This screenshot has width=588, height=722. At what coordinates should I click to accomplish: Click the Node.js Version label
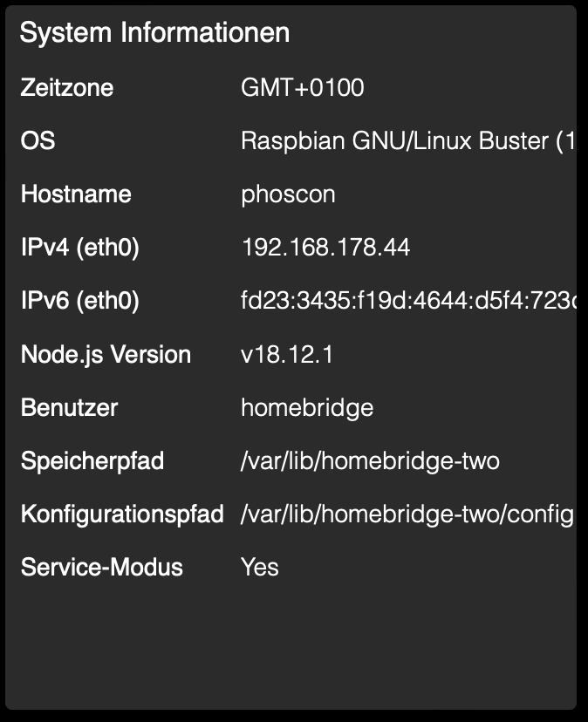106,354
